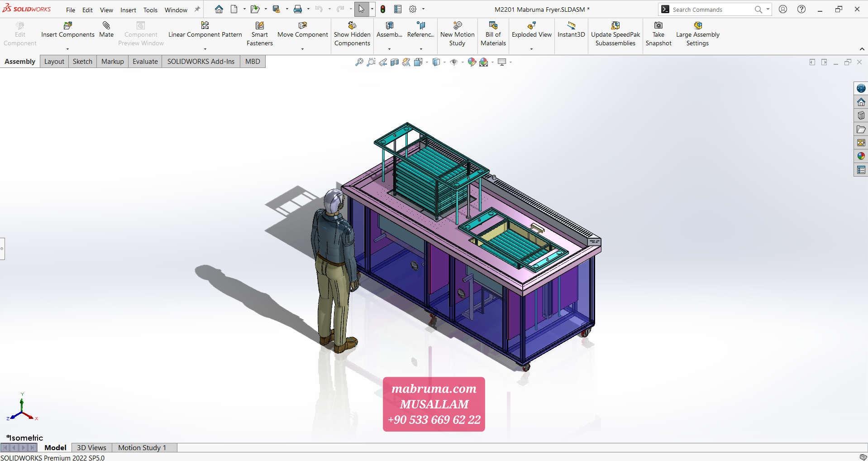Print the current document
This screenshot has height=461, width=868.
[x=298, y=9]
